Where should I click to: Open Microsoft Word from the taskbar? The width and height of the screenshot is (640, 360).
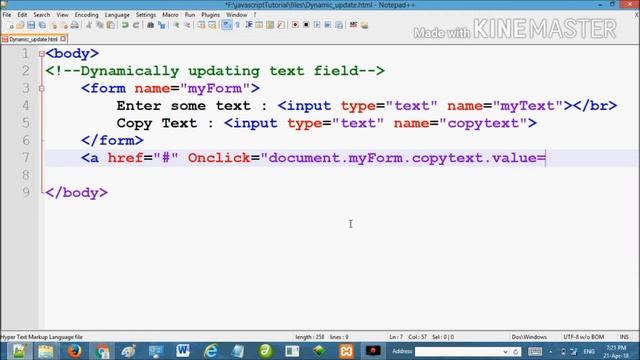pyautogui.click(x=183, y=351)
